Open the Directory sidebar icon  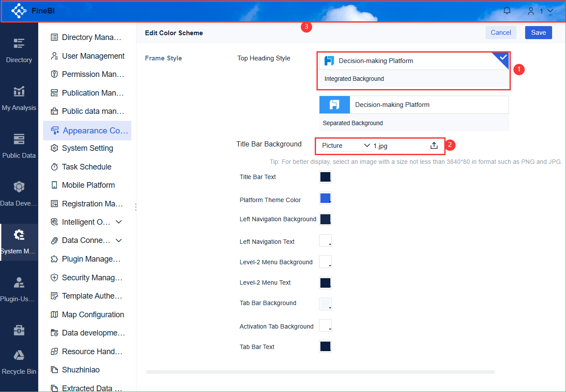click(19, 50)
